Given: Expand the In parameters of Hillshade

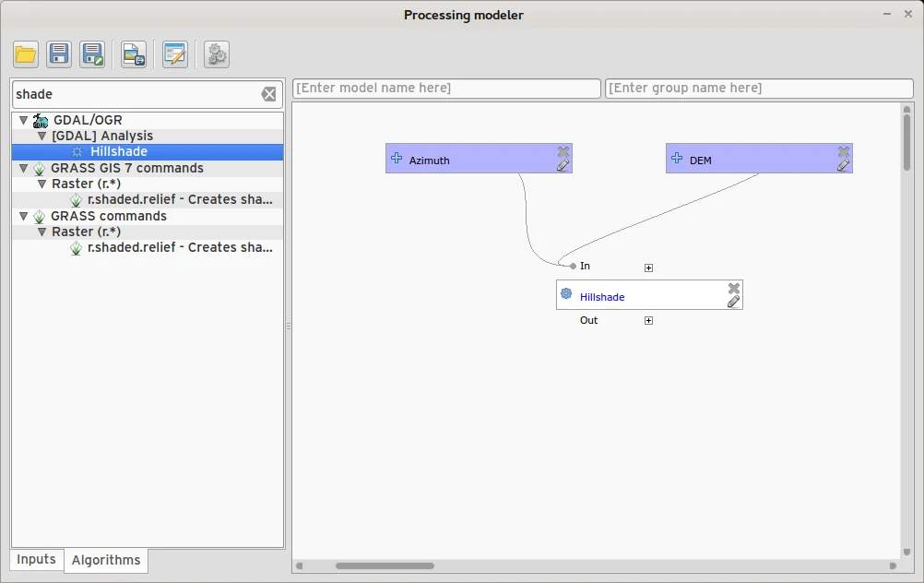Looking at the screenshot, I should (648, 268).
